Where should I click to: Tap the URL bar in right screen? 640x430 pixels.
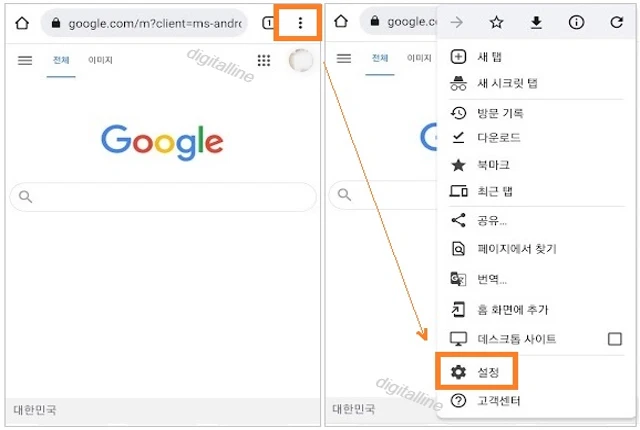[398, 21]
